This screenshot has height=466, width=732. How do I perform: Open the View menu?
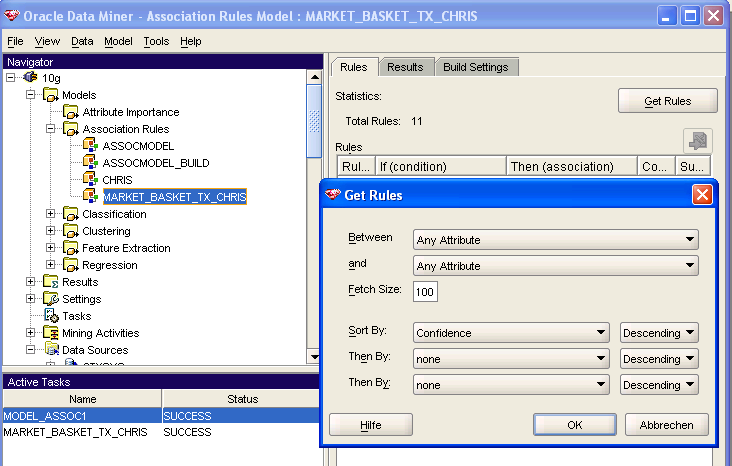tap(47, 42)
